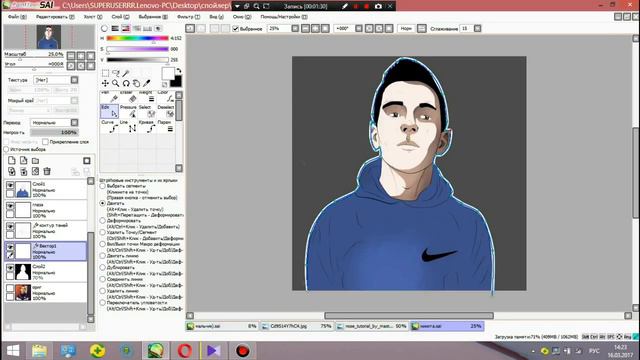Image resolution: width=640 pixels, height=360 pixels.
Task: Click the Норм view button
Action: [x=406, y=29]
